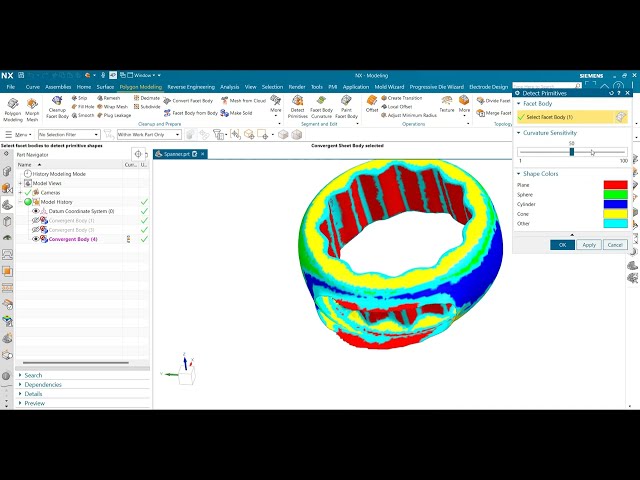Change the Cylinder blue color swatch
Viewport: 640px width, 480px height.
coord(616,204)
